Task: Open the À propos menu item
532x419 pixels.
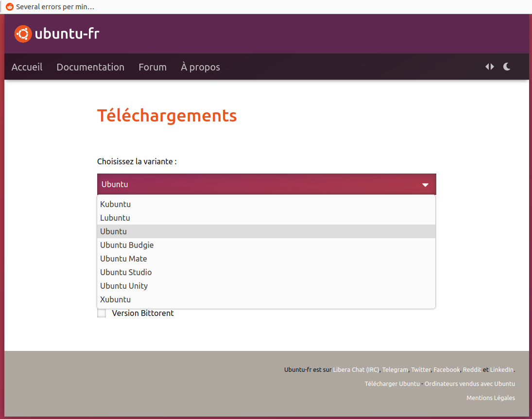Action: tap(200, 67)
